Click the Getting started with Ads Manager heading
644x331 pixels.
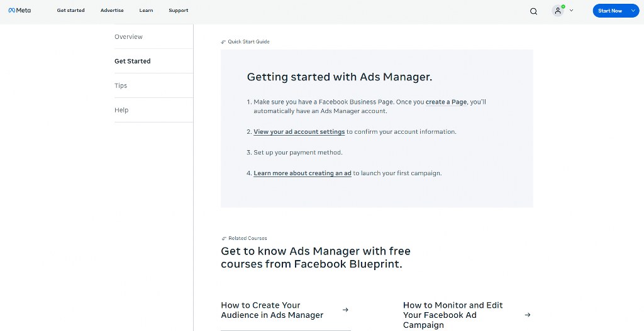[x=340, y=77]
